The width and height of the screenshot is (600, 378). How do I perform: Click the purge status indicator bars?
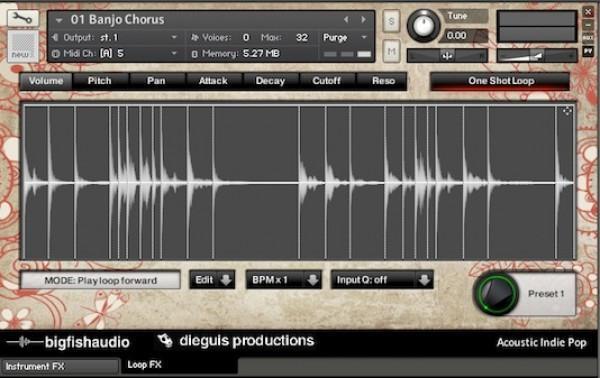(347, 54)
